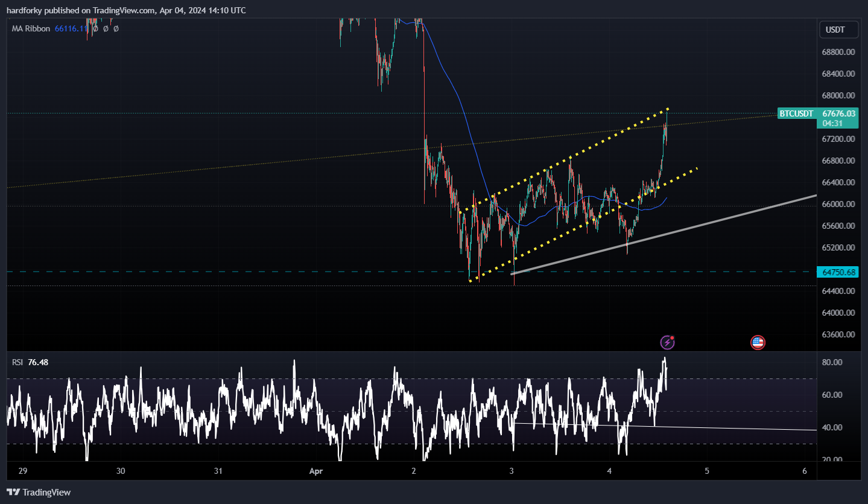Click the RSI 80.00 scale label
This screenshot has width=868, height=504.
tap(832, 362)
